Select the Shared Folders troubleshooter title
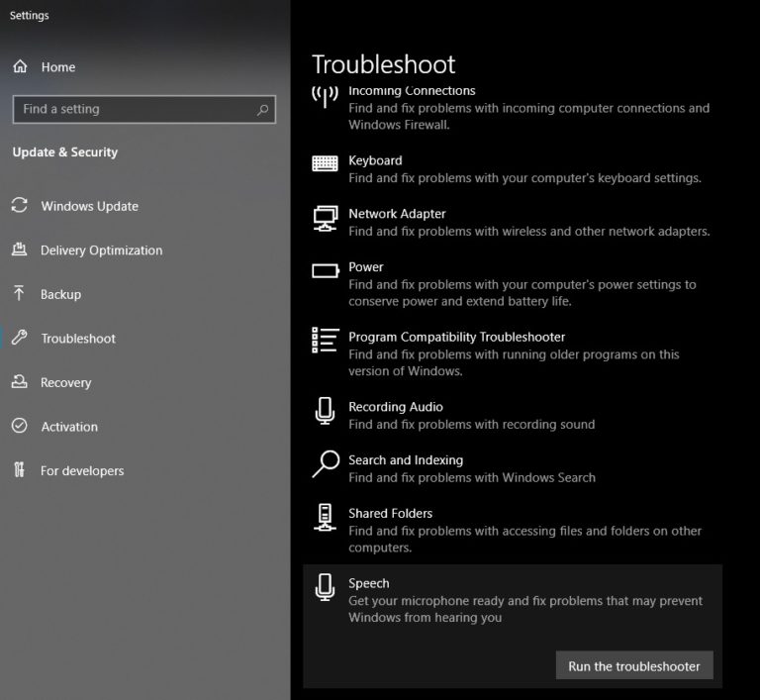The width and height of the screenshot is (760, 700). coord(390,513)
